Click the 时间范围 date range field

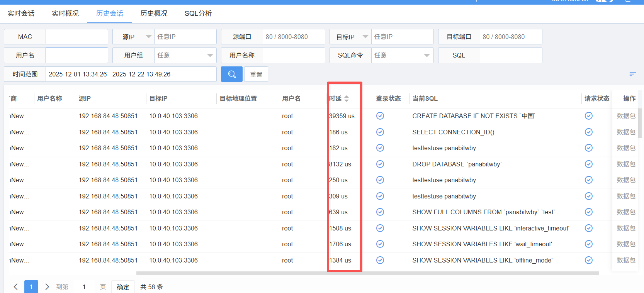coord(131,74)
